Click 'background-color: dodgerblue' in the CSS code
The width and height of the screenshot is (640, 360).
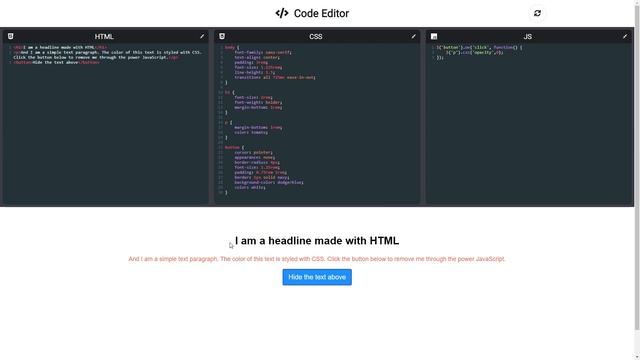pyautogui.click(x=269, y=182)
